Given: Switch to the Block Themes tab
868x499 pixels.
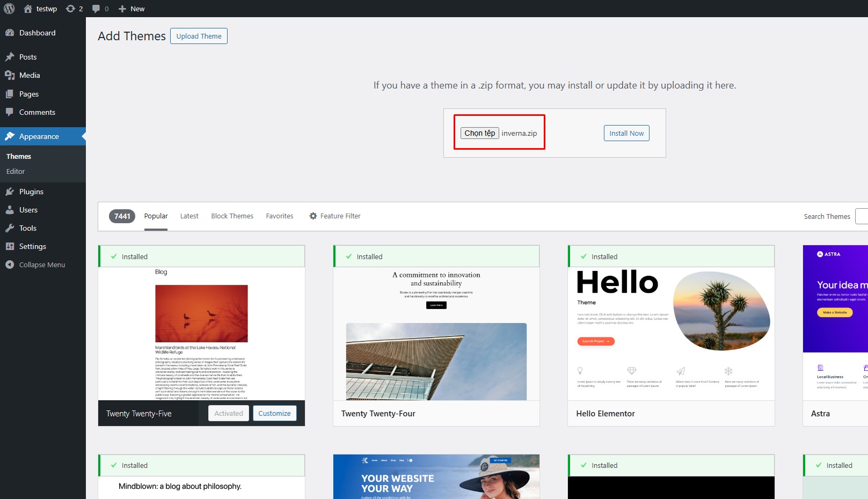Looking at the screenshot, I should tap(232, 216).
